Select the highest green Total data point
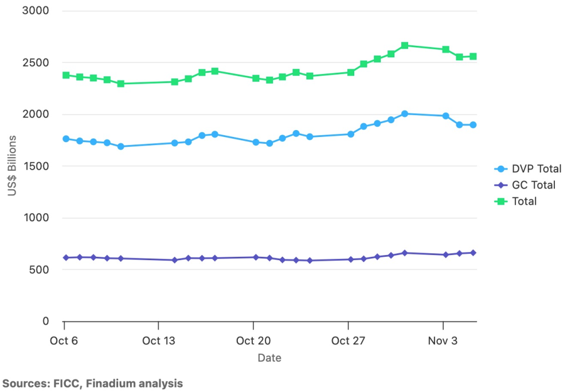 pyautogui.click(x=405, y=45)
